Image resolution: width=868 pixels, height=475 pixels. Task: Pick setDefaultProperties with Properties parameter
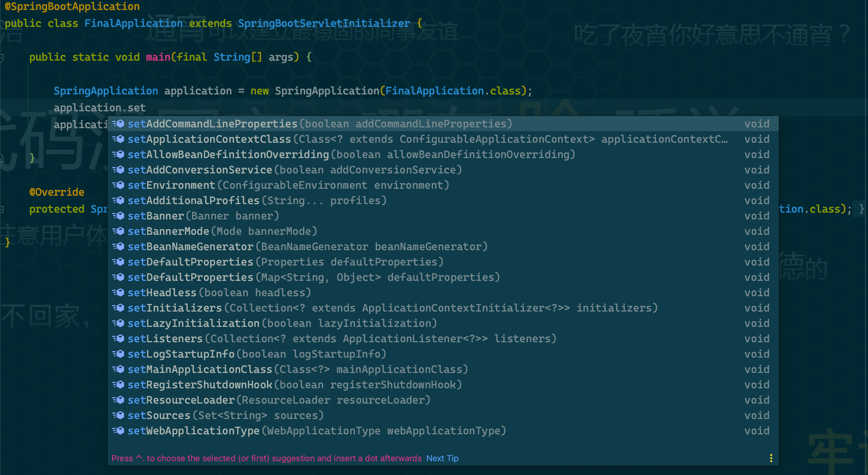click(443, 262)
